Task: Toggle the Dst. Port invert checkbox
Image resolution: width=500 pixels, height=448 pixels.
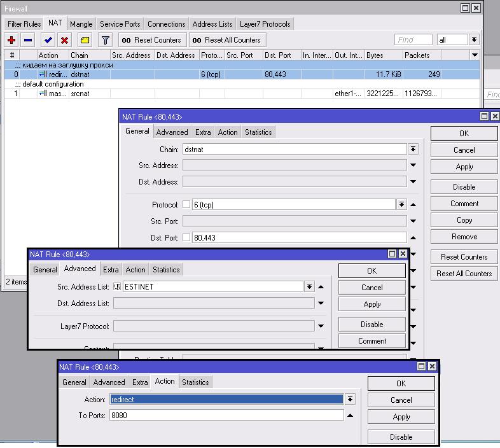Action: pos(186,237)
